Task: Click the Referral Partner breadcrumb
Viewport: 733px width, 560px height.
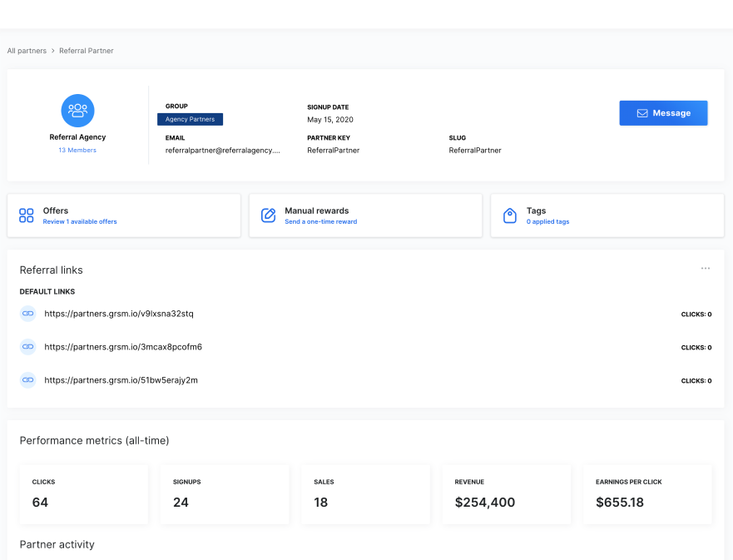Action: (x=86, y=51)
